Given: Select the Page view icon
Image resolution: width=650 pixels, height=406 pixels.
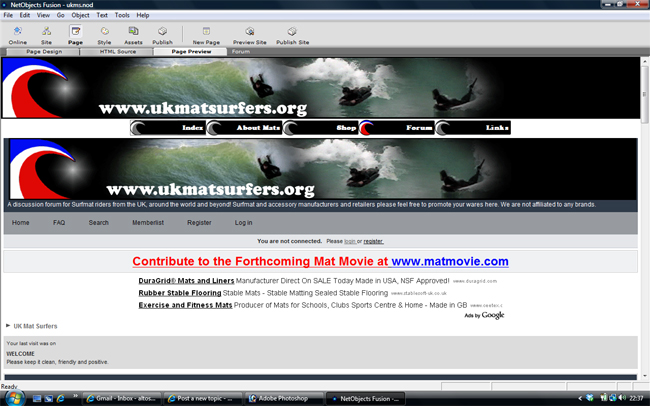Looking at the screenshot, I should tap(75, 36).
